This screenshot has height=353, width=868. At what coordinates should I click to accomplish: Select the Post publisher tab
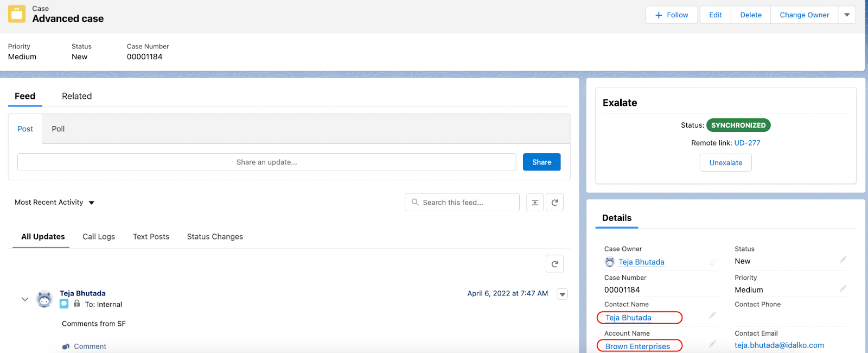[25, 129]
